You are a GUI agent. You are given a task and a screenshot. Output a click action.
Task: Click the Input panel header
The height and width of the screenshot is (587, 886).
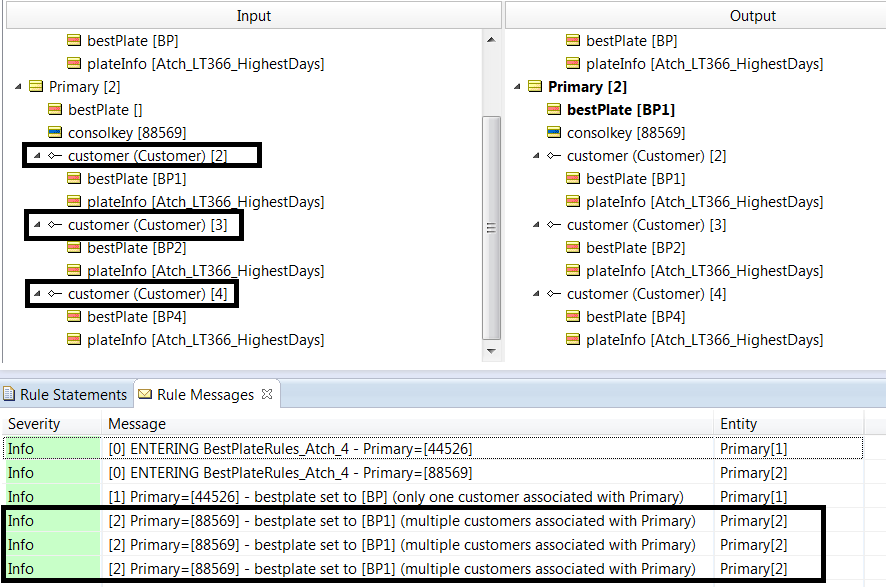tap(254, 15)
